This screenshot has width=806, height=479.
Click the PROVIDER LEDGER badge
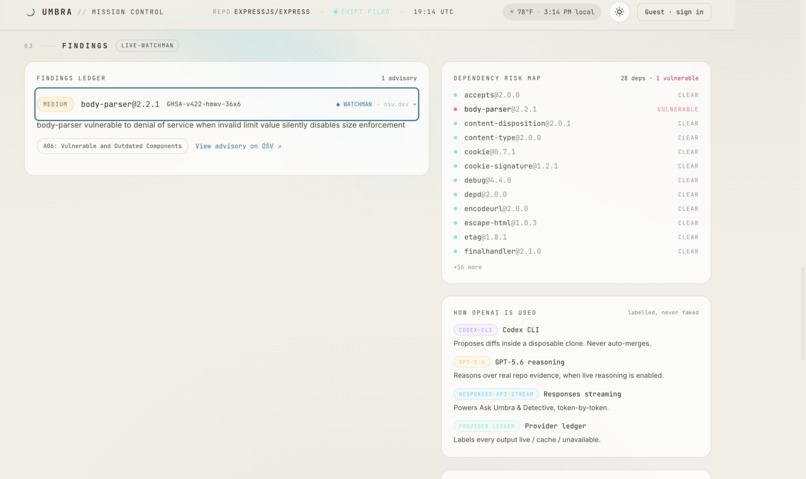click(x=486, y=426)
